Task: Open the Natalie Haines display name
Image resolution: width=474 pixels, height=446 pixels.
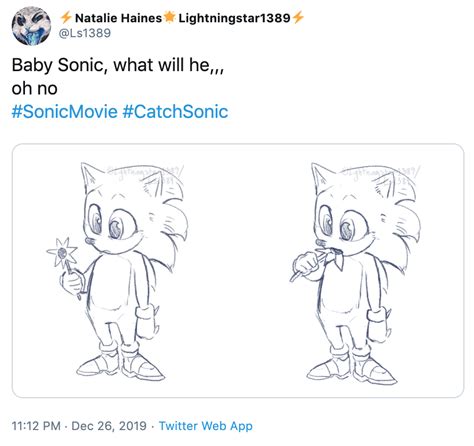Action: (118, 18)
